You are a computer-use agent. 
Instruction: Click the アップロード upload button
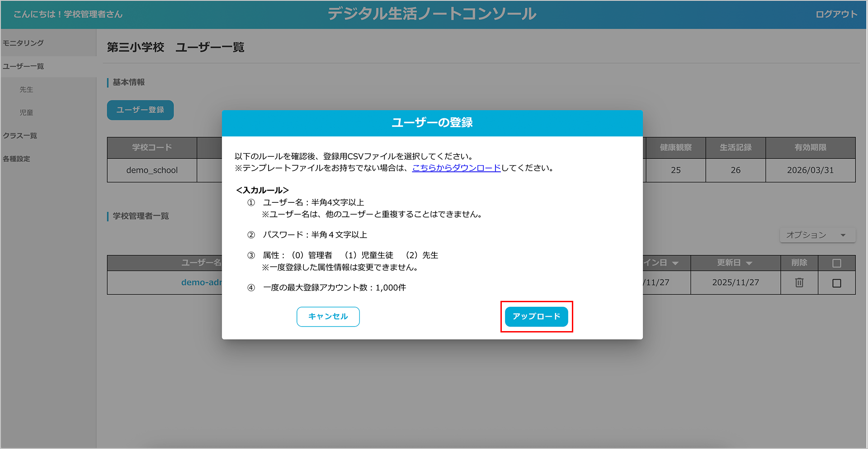pyautogui.click(x=536, y=317)
